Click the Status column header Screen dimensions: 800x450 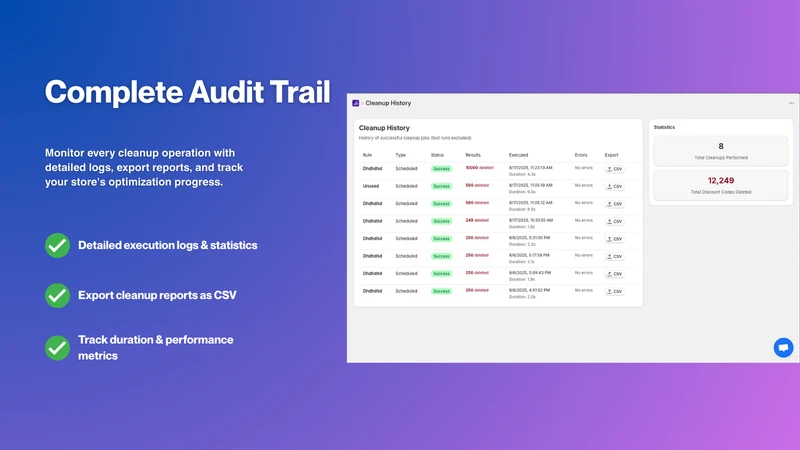point(437,155)
